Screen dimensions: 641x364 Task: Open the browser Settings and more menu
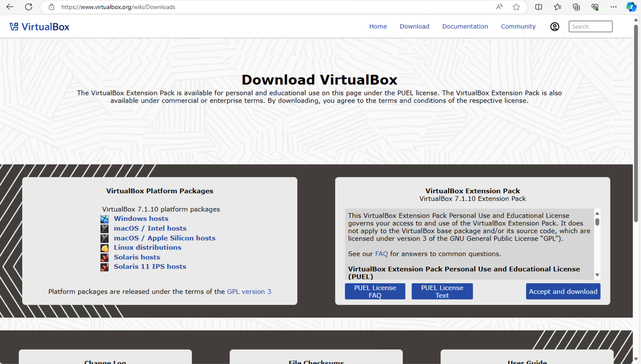pos(614,7)
